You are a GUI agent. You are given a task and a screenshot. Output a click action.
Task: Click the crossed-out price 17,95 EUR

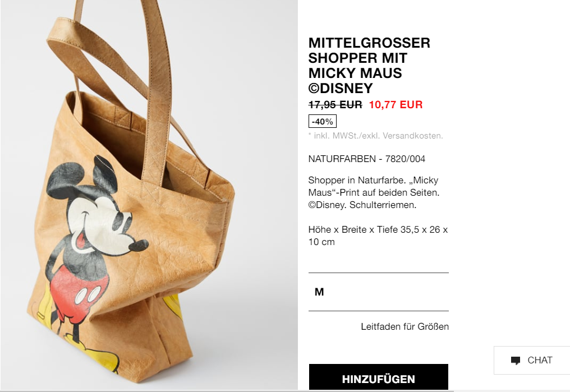coord(335,105)
